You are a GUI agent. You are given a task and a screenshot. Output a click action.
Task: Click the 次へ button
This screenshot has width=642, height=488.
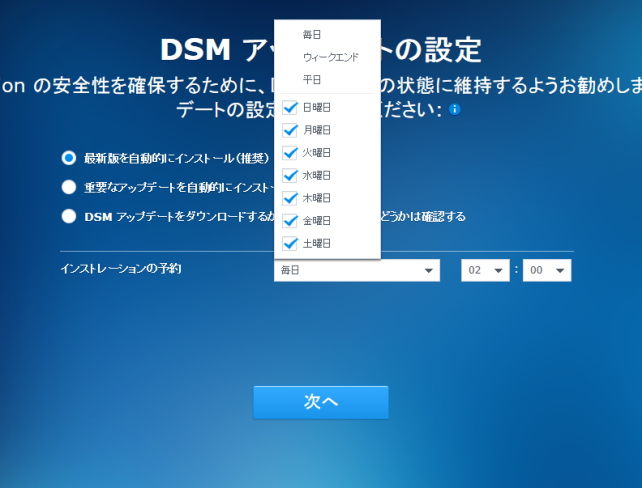point(321,402)
